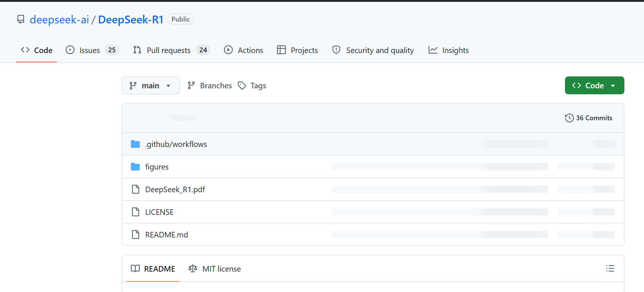644x292 pixels.
Task: Click the law scale icon for MIT license
Action: tap(193, 269)
